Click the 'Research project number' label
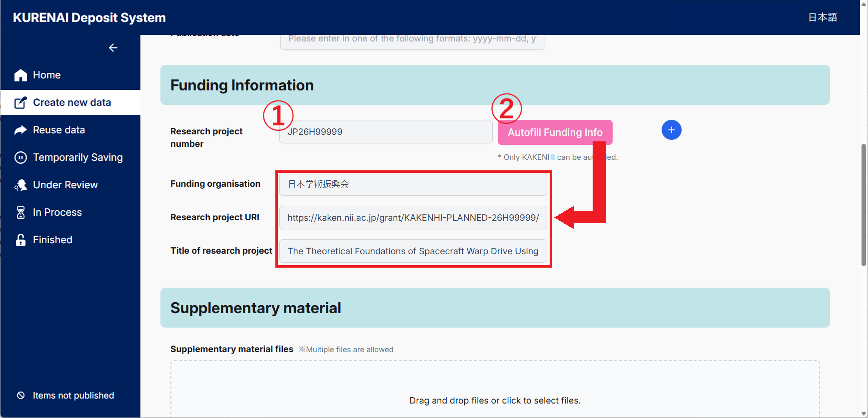This screenshot has width=868, height=418. (206, 137)
